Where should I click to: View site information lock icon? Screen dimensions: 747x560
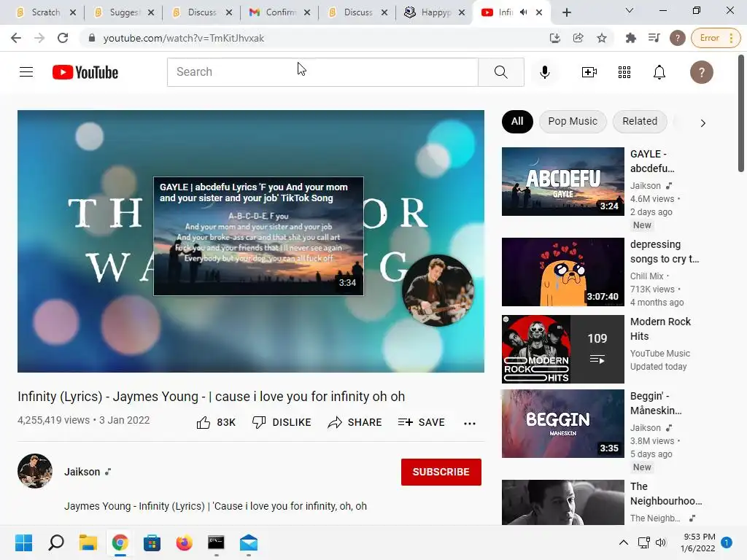tap(92, 38)
